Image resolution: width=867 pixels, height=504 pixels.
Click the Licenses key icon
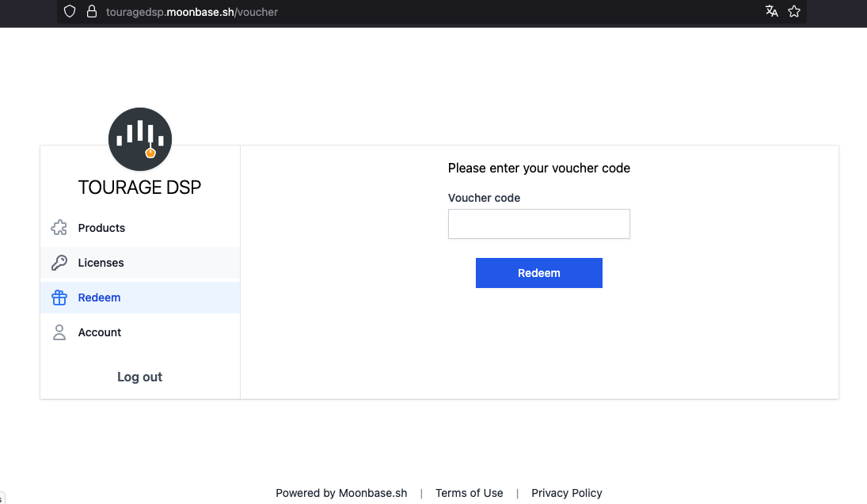tap(59, 263)
